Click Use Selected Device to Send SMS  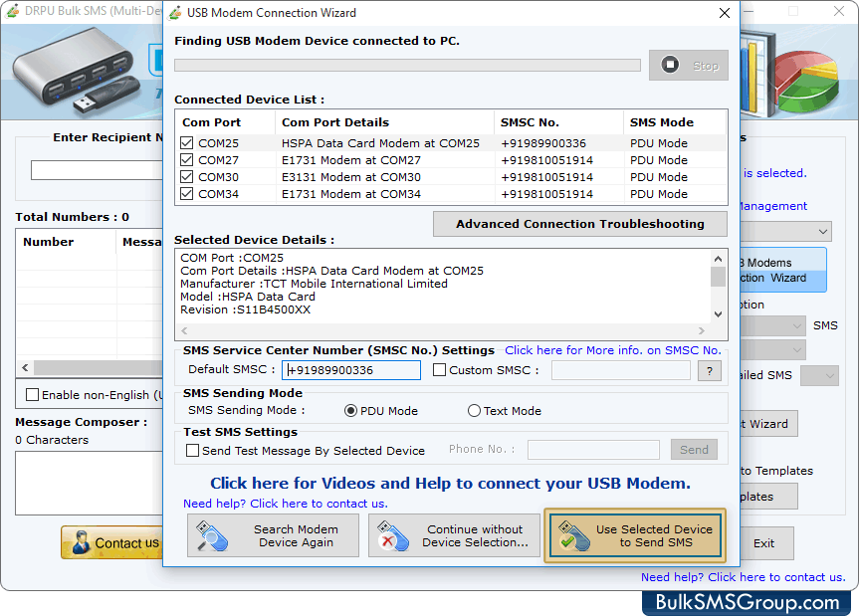click(x=635, y=535)
